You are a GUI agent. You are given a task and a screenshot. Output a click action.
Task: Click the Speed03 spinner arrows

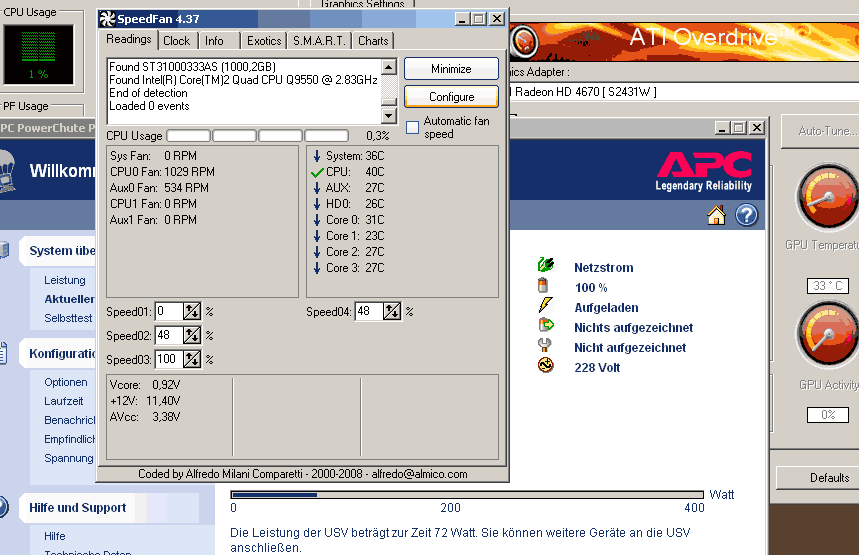click(192, 359)
